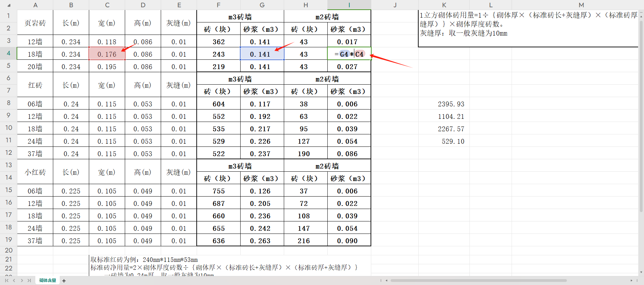Go to next sheet navigation arrow
644x285 pixels.
[22, 281]
